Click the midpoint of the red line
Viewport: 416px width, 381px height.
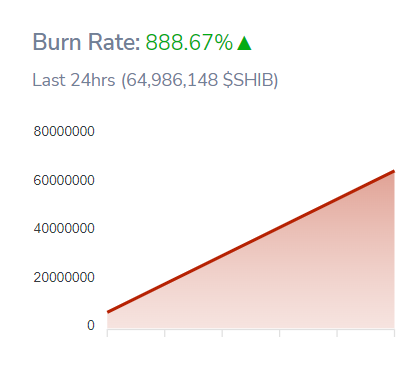pos(251,242)
